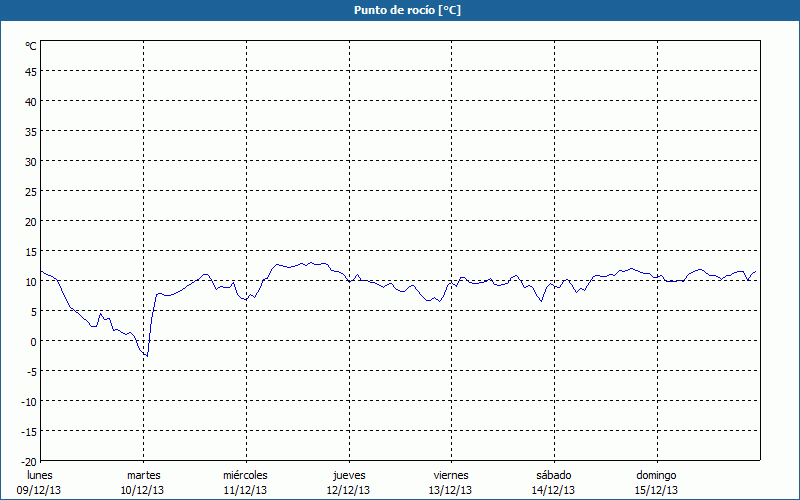Image resolution: width=800 pixels, height=500 pixels.
Task: Click the miércoles 11/12/13 axis label
Action: pos(245,482)
